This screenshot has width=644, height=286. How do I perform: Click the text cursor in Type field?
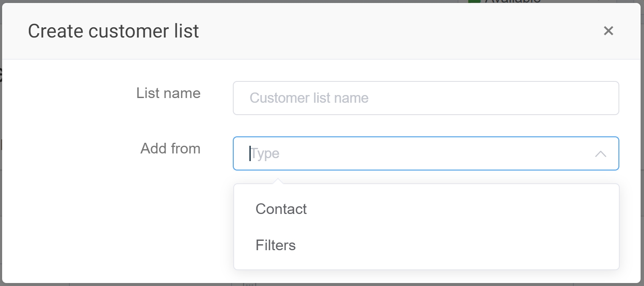pos(250,153)
